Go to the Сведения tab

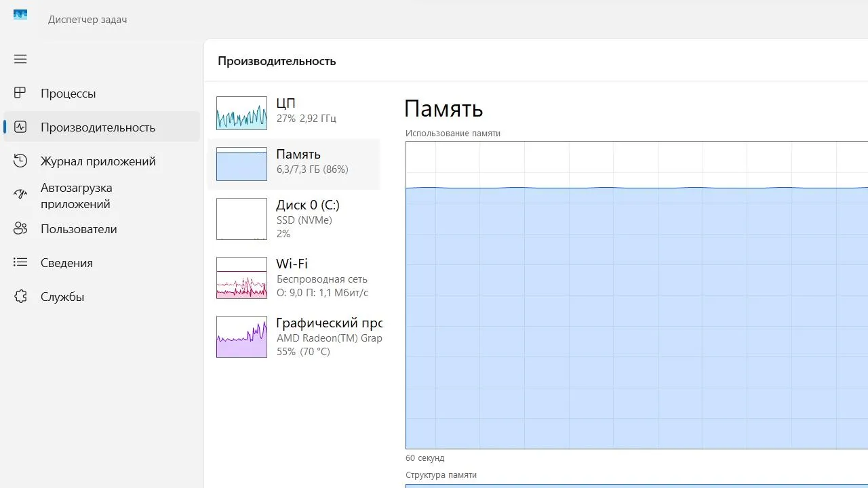click(102, 263)
